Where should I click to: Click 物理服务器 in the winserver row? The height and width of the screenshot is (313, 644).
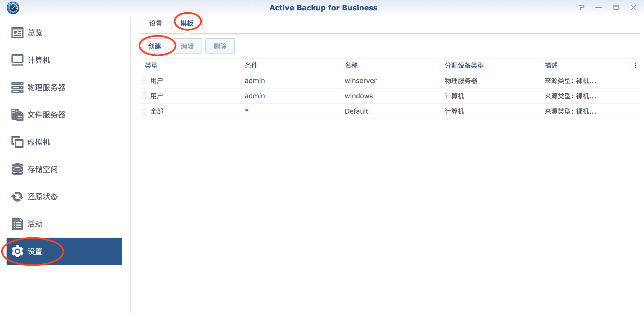[461, 81]
